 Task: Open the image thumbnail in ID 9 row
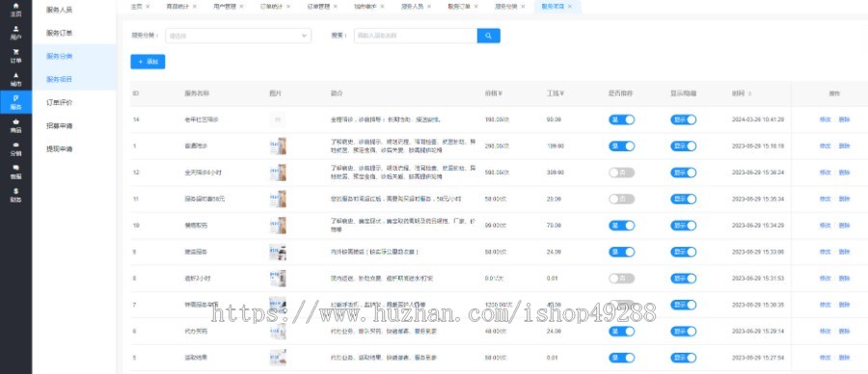click(278, 252)
